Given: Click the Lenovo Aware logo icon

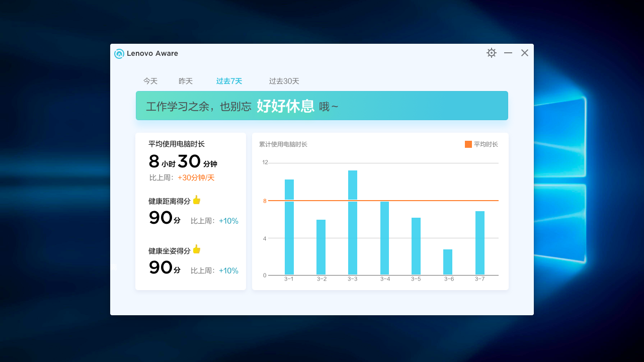Looking at the screenshot, I should [x=119, y=53].
